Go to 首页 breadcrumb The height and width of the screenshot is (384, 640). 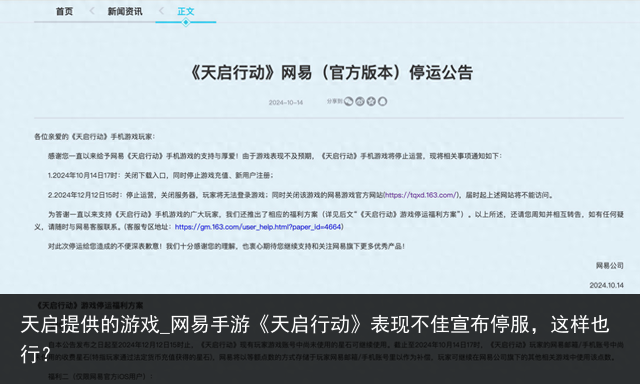pos(64,11)
